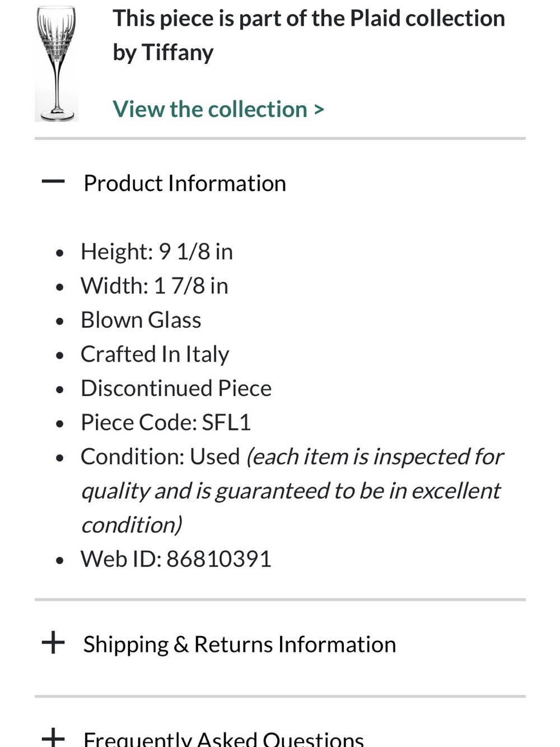Viewport: 560px width, 747px height.
Task: Click the Product Information section heading
Action: (185, 183)
